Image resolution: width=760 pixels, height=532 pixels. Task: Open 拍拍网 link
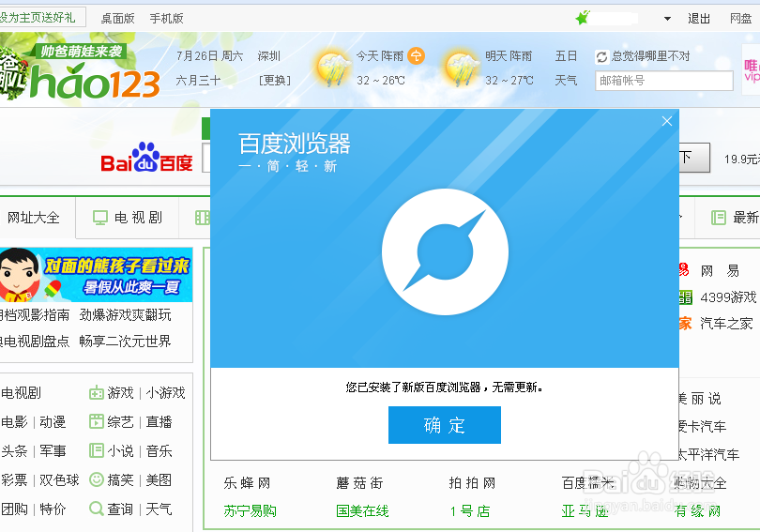[472, 483]
